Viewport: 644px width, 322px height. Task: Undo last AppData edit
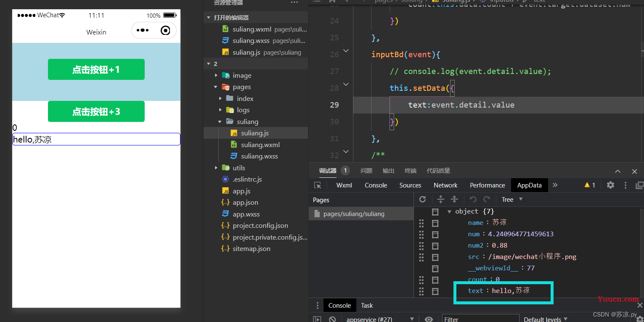(x=473, y=199)
